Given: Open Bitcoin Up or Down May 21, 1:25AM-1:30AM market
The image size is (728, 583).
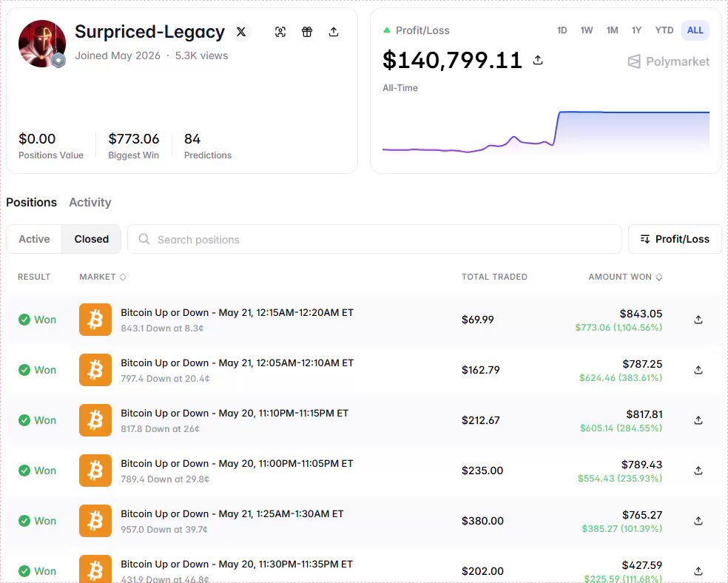Looking at the screenshot, I should tap(232, 514).
